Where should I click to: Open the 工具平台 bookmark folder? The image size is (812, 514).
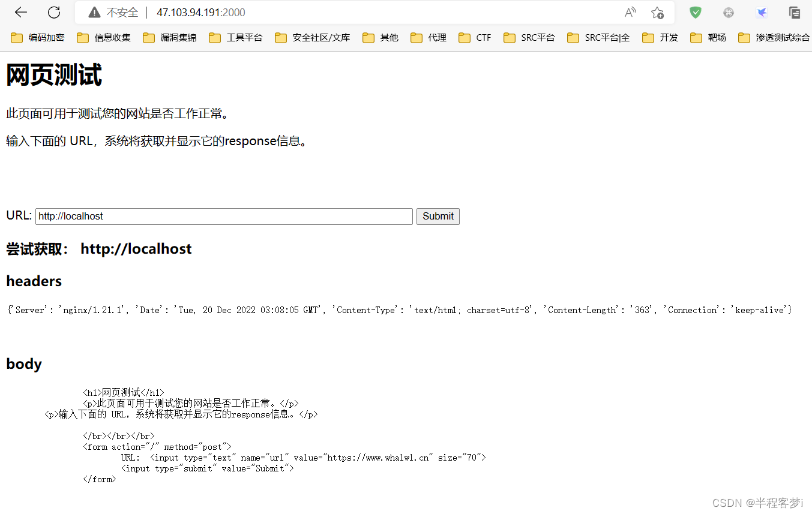236,38
